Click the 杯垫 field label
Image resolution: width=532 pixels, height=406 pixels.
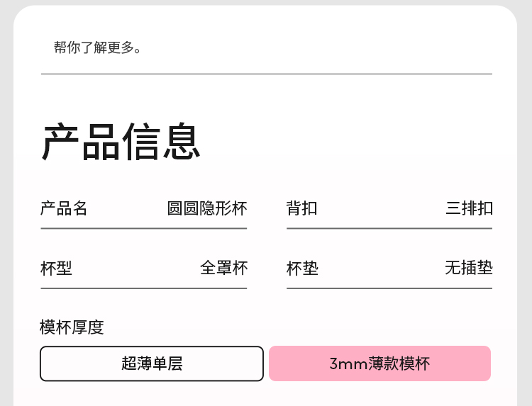point(302,269)
